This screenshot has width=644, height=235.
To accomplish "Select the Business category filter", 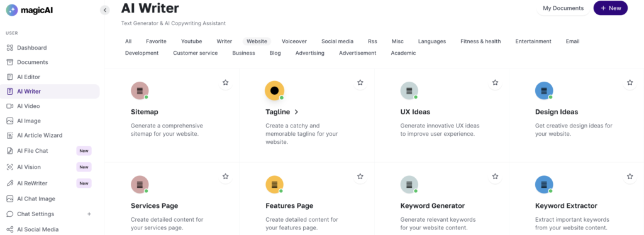I will click(x=243, y=53).
